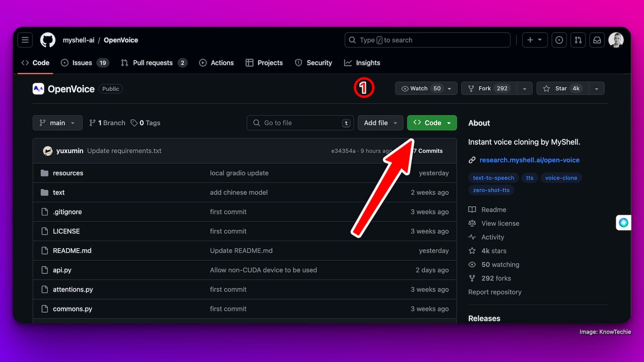
Task: Open the Insights tab
Action: pyautogui.click(x=362, y=63)
